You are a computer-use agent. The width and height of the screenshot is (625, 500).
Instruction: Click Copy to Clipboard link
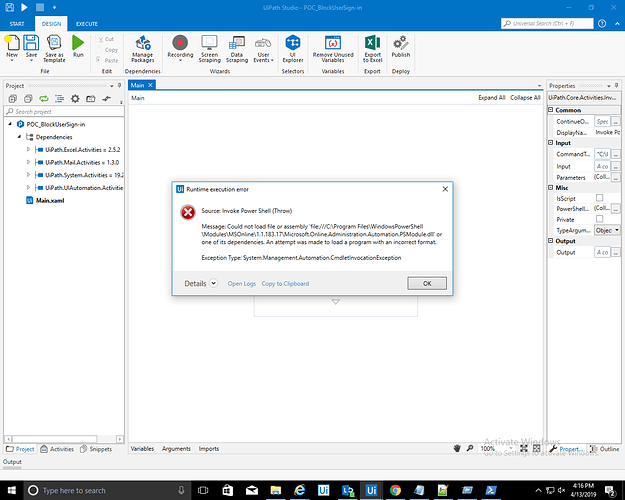[285, 283]
